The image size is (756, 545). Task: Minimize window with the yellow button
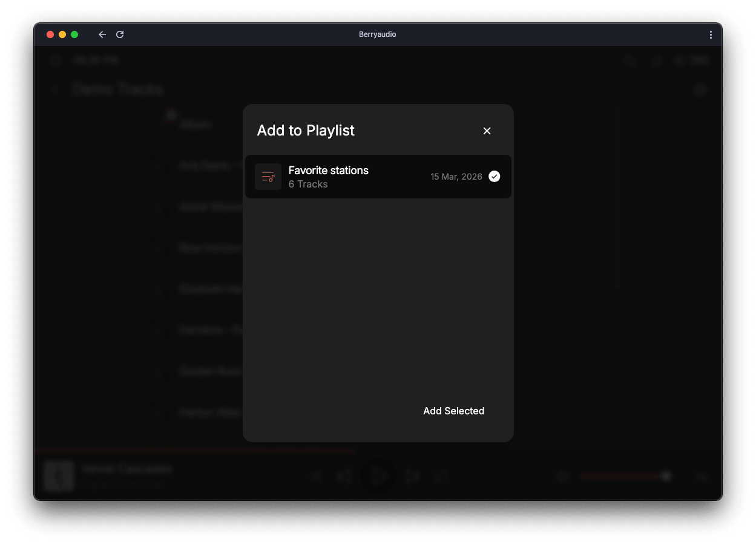62,34
